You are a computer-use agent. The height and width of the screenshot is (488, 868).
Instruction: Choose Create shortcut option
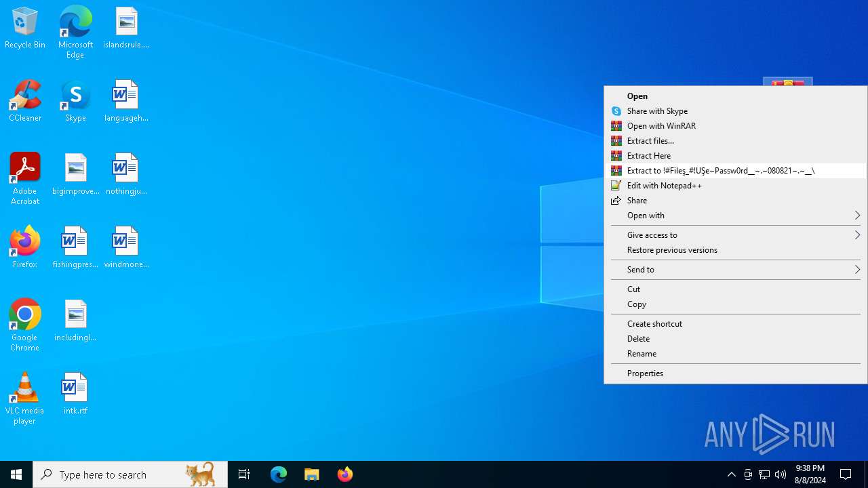point(736,324)
